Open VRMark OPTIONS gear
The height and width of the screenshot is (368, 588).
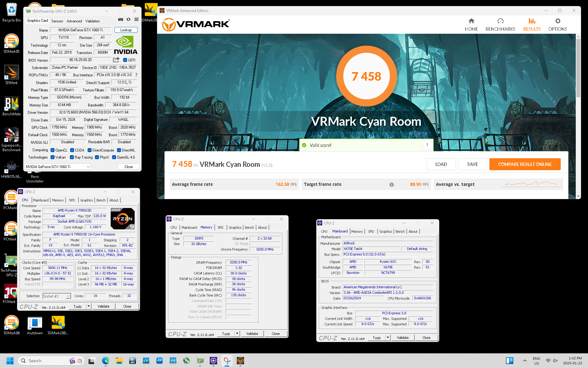(558, 25)
